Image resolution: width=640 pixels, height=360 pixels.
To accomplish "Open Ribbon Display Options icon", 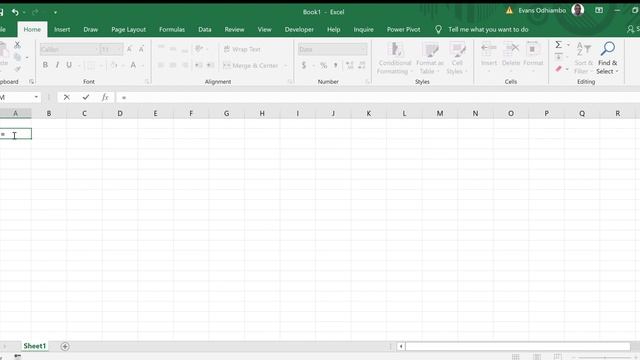I will pos(599,10).
